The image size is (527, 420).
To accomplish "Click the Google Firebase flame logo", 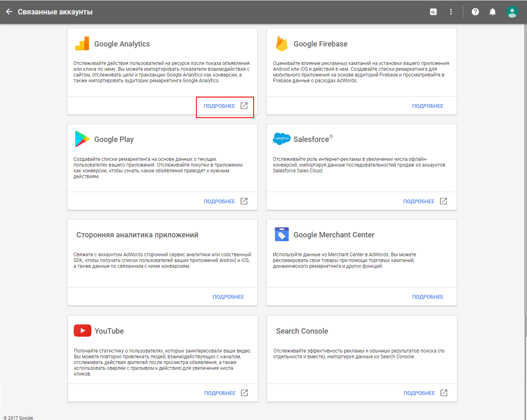I will pyautogui.click(x=282, y=44).
